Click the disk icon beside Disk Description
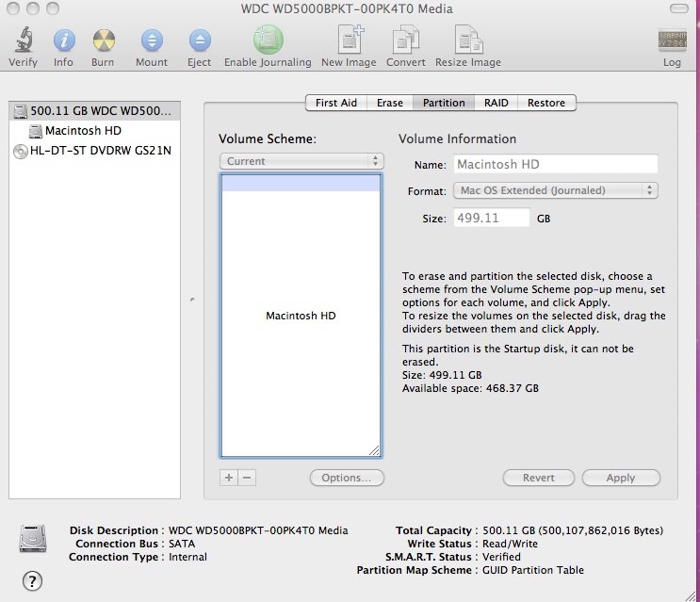700x602 pixels. point(33,539)
